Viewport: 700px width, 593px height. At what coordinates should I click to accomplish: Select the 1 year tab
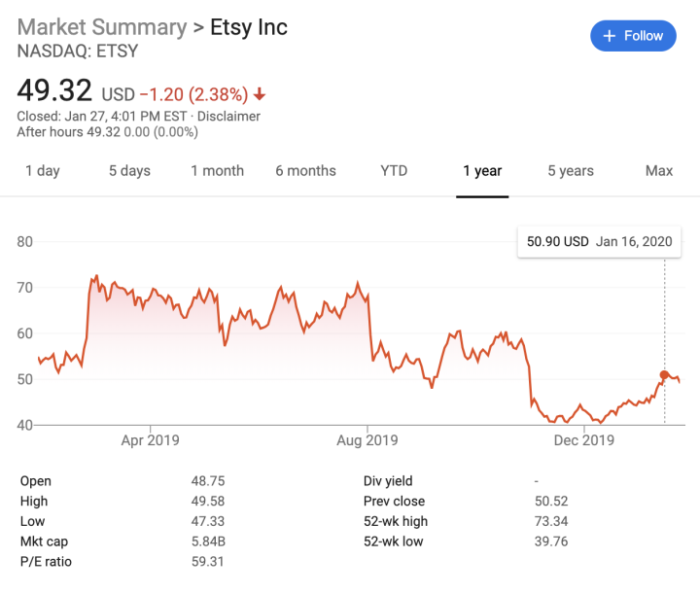[482, 170]
